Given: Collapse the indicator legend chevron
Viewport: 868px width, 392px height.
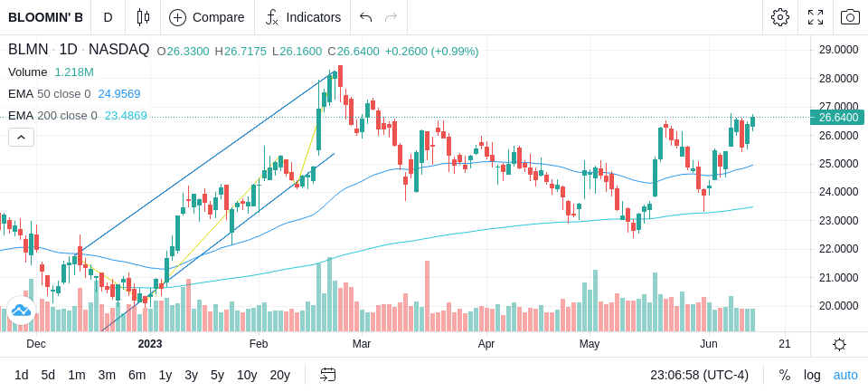Looking at the screenshot, I should 21,137.
